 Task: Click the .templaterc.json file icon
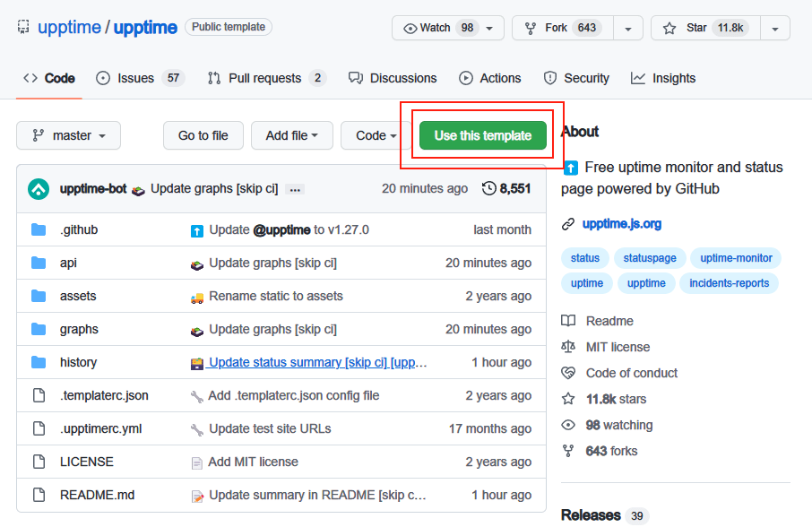point(39,395)
